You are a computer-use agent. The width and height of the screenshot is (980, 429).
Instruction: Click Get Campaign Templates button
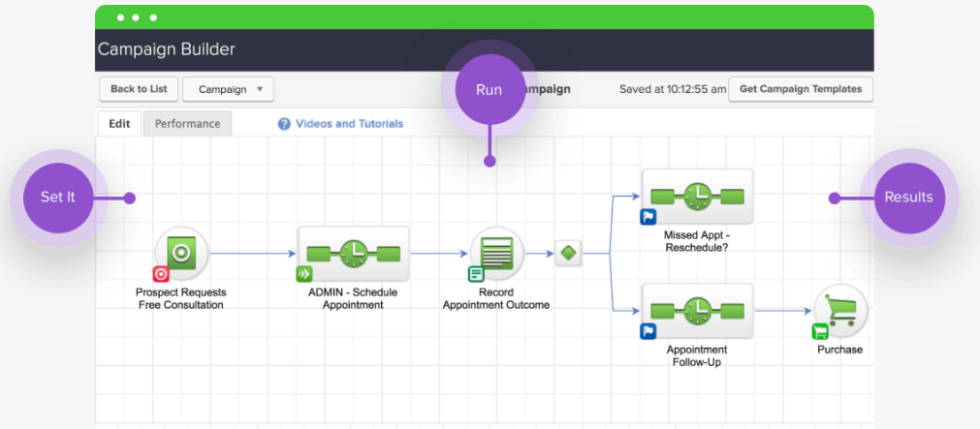pyautogui.click(x=801, y=89)
